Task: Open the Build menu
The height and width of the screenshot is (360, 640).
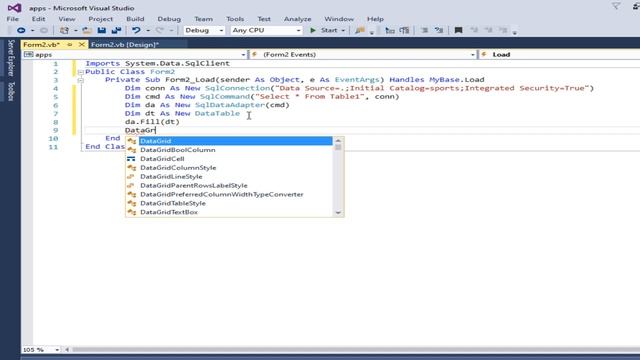Action: (x=135, y=19)
